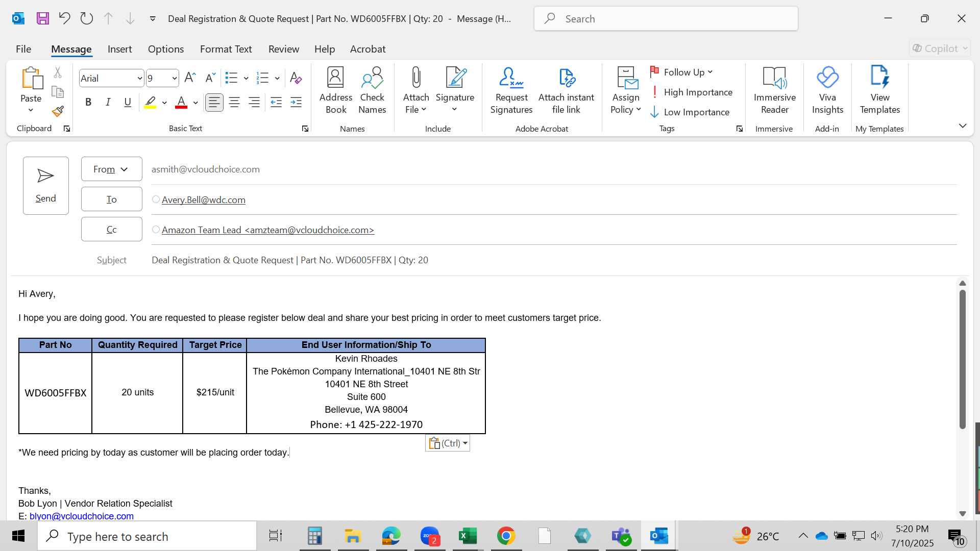
Task: Clear all formatting icon
Action: pyautogui.click(x=296, y=78)
